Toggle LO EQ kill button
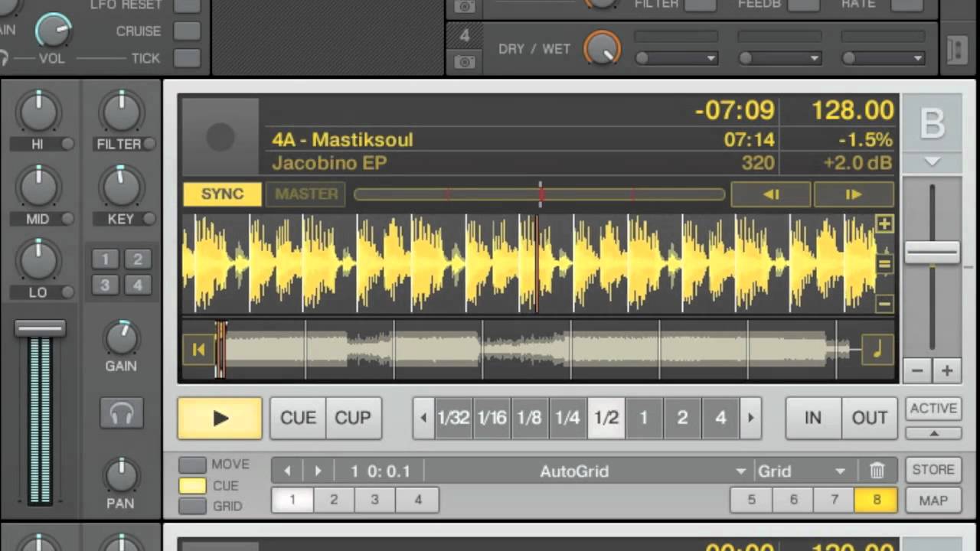Screen dimensions: 980x551 67,292
